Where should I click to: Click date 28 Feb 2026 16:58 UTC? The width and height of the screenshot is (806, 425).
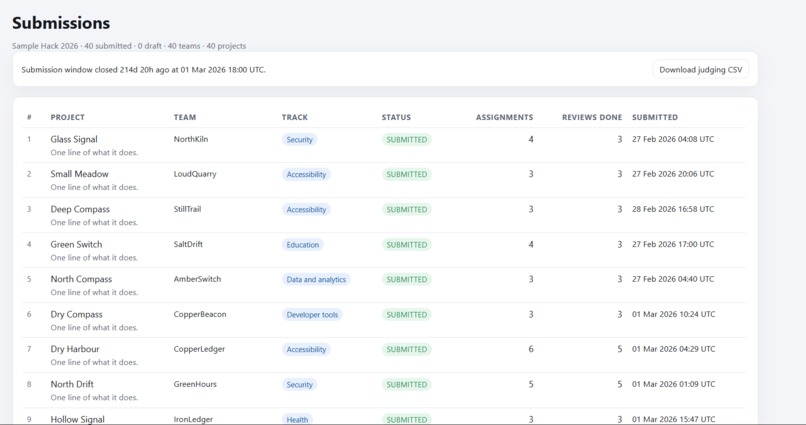(x=673, y=209)
